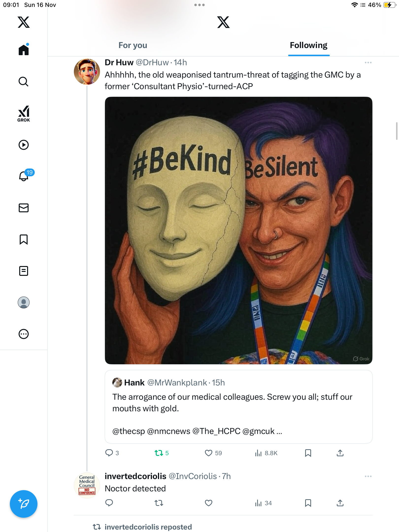Click the page scrollbar handle
The height and width of the screenshot is (532, 399).
tap(397, 131)
